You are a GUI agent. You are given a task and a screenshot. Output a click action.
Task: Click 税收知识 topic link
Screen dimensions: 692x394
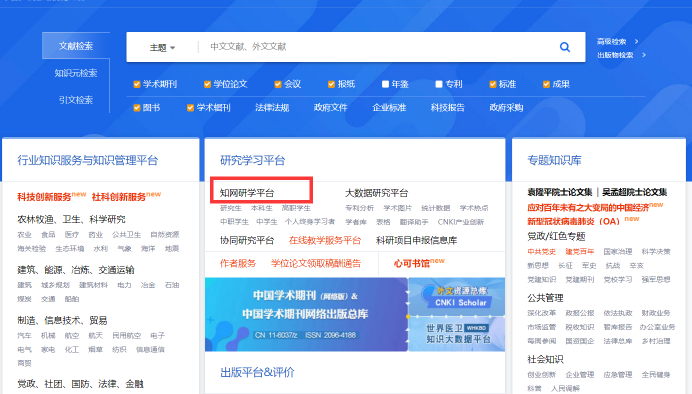pyautogui.click(x=579, y=327)
